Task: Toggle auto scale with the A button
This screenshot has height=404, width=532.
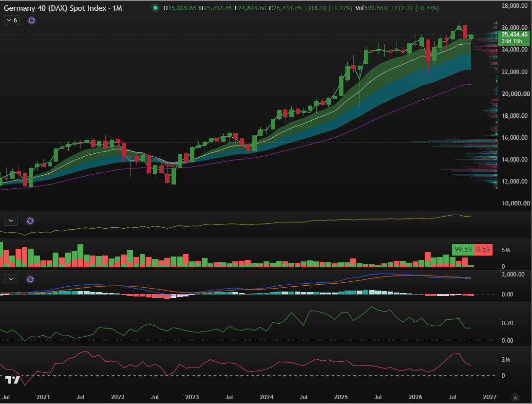Action: point(515,397)
